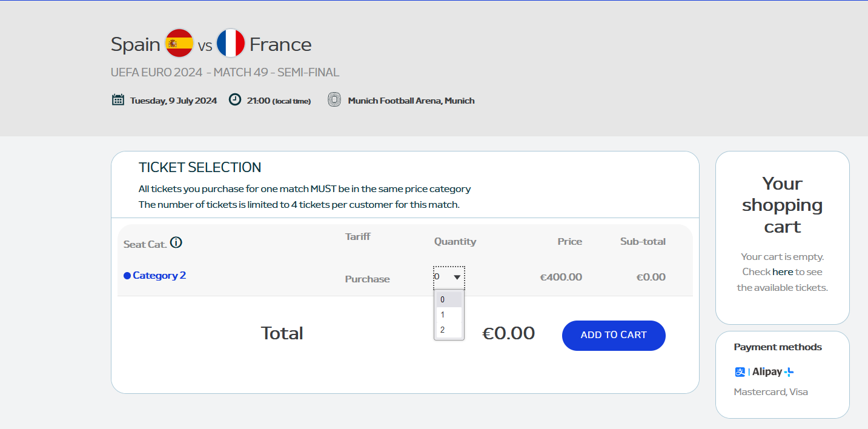Click the blue dot beside Category 2
The image size is (868, 429).
pos(127,276)
